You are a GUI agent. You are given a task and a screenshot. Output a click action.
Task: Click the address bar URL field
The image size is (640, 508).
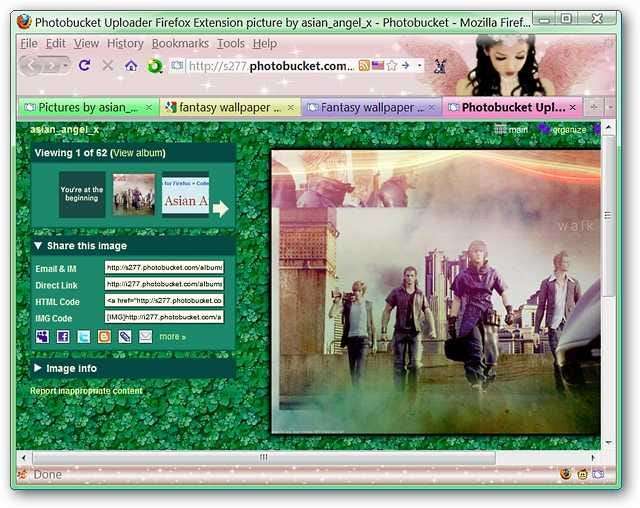[x=271, y=66]
